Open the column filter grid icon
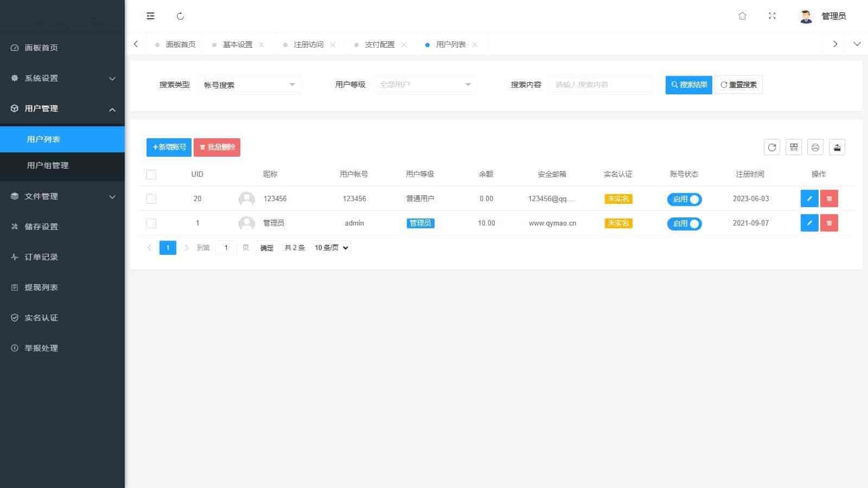Image resolution: width=868 pixels, height=488 pixels. pyautogui.click(x=794, y=147)
